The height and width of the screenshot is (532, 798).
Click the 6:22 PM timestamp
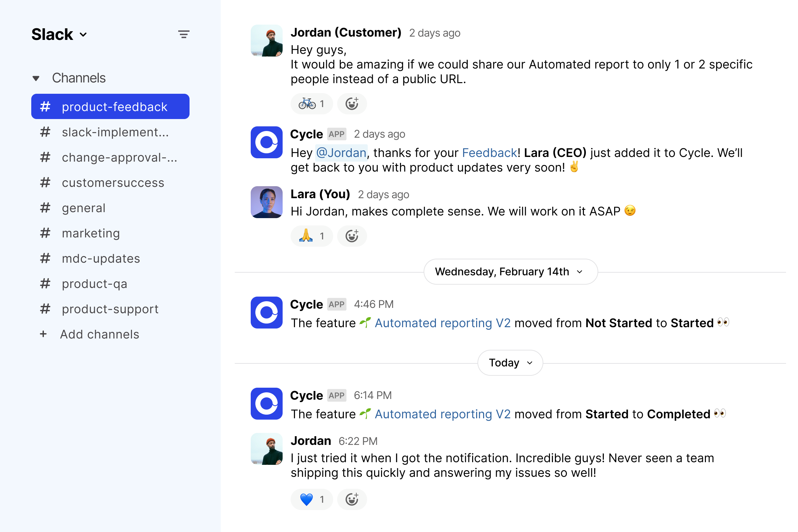pyautogui.click(x=358, y=441)
